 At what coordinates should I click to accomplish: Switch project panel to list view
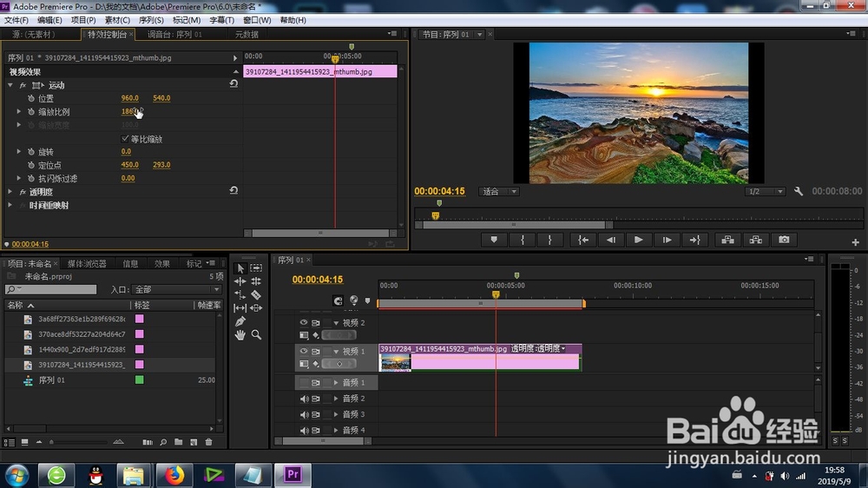9,442
